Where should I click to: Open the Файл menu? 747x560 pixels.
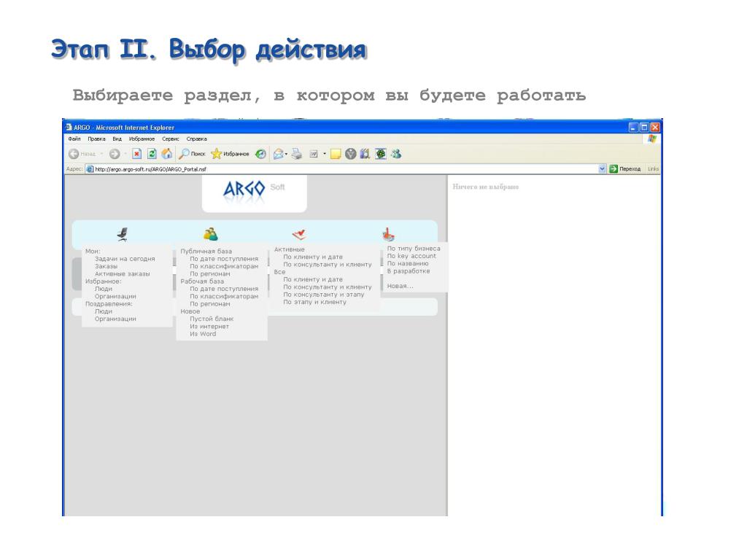point(74,139)
